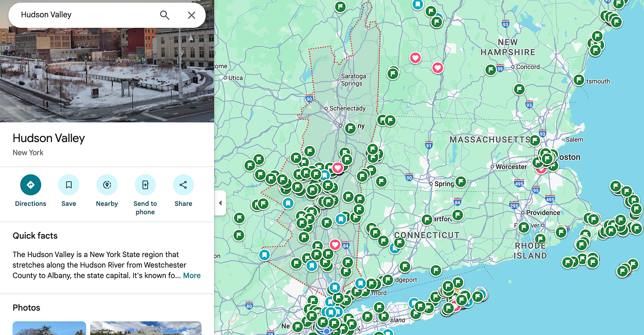Image resolution: width=644 pixels, height=335 pixels.
Task: Open Directions for Hudson Valley
Action: (x=31, y=191)
